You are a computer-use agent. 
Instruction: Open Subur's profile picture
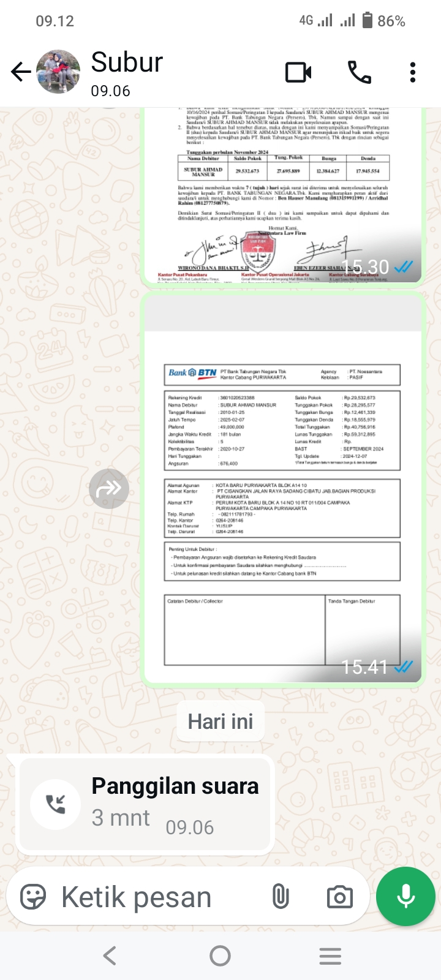58,72
